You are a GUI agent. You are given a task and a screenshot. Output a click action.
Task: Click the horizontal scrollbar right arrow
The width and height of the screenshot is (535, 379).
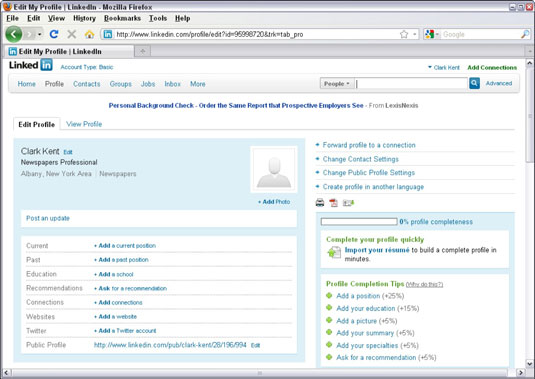click(x=521, y=372)
